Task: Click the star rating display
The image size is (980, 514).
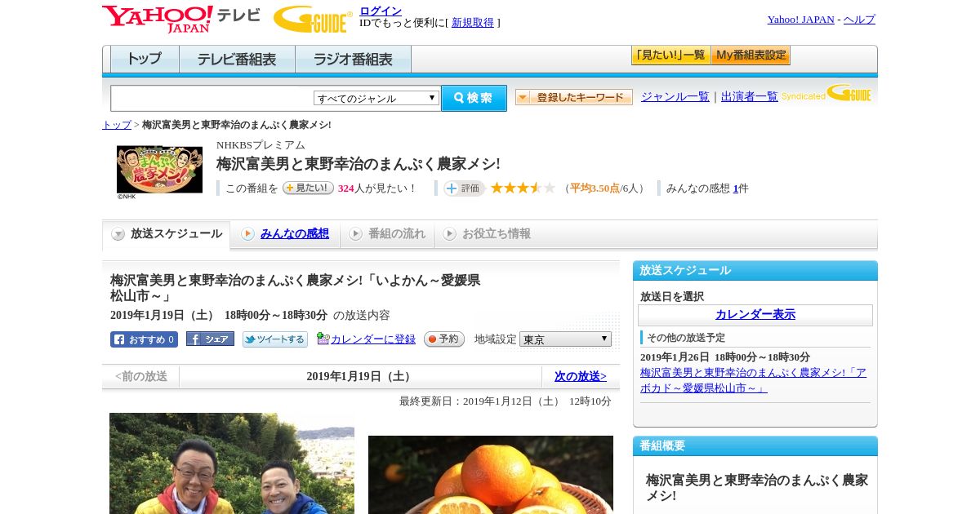Action: click(x=523, y=188)
